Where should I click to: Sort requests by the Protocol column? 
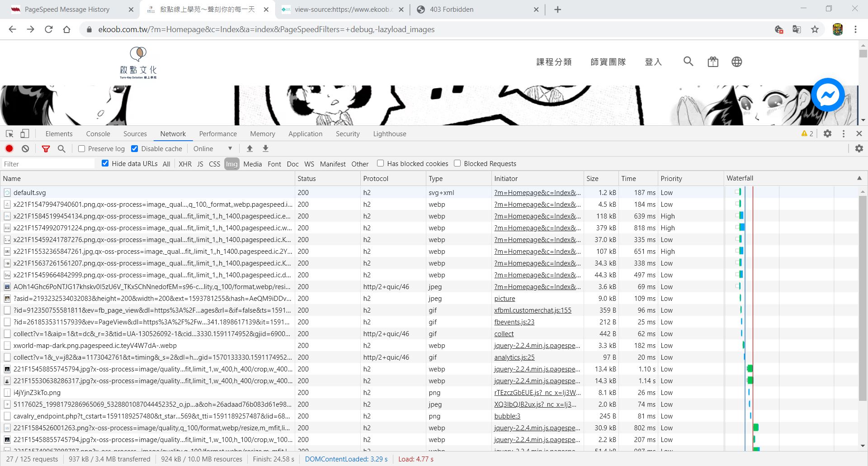pyautogui.click(x=393, y=178)
